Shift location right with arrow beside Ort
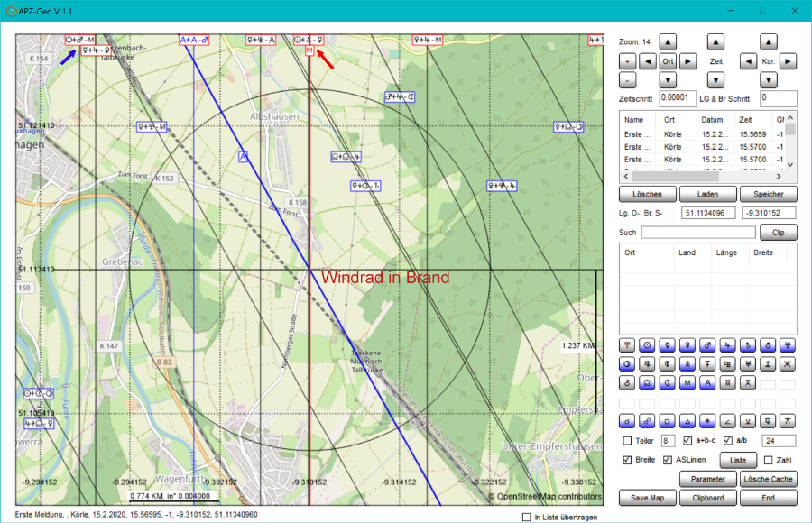 coord(687,61)
